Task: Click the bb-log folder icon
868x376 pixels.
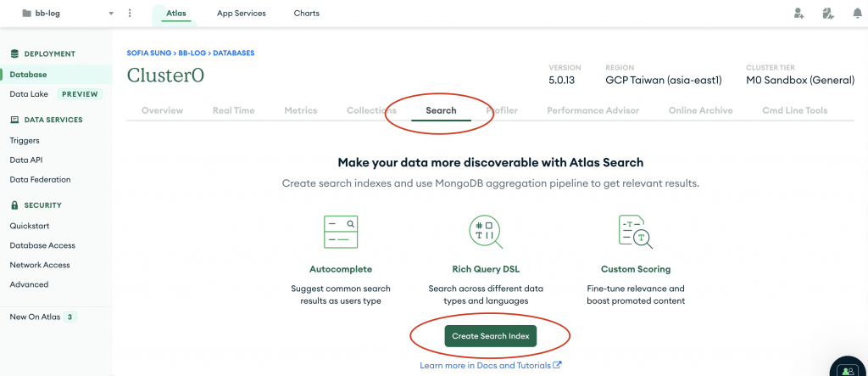Action: (26, 14)
